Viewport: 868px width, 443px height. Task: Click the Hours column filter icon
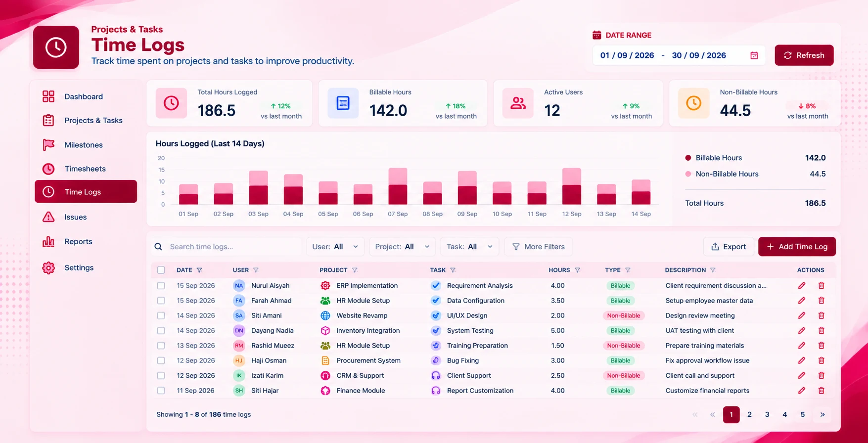coord(577,270)
